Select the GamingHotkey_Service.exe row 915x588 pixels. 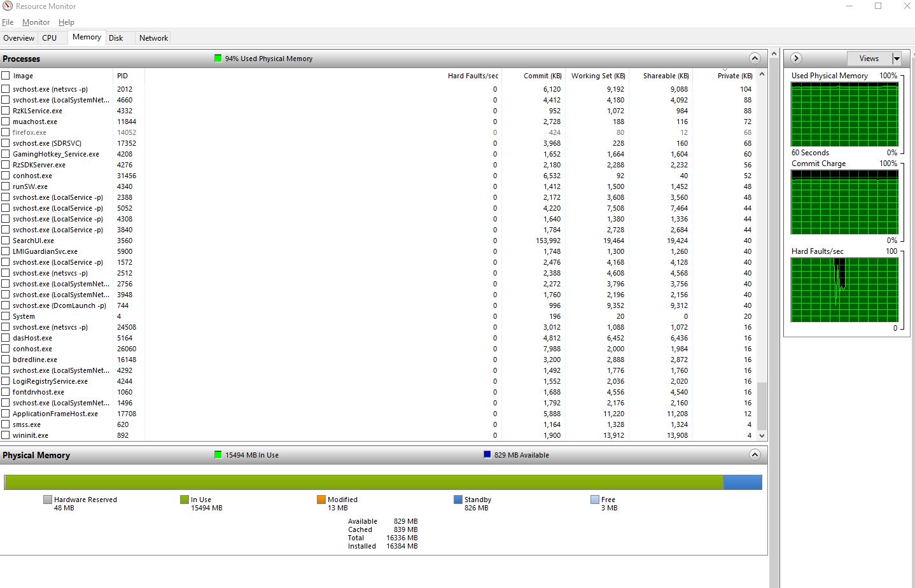(x=379, y=154)
